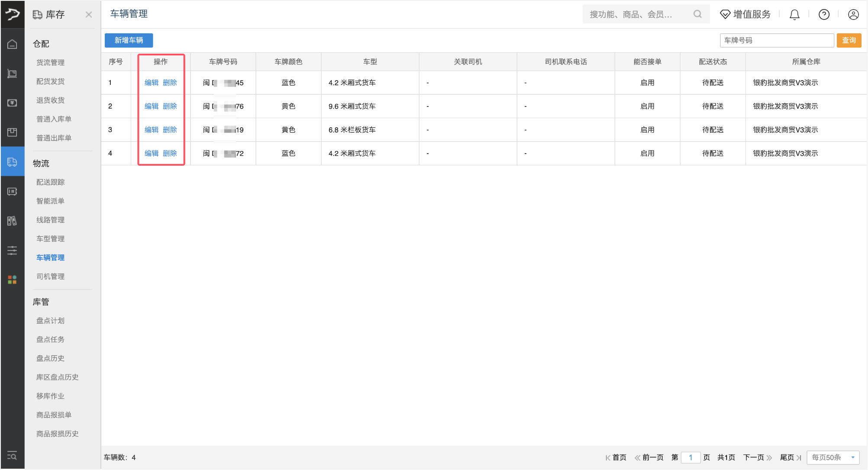Screen dimensions: 868x470
Task: Click the magnifier icon in the top search bar
Action: [697, 14]
